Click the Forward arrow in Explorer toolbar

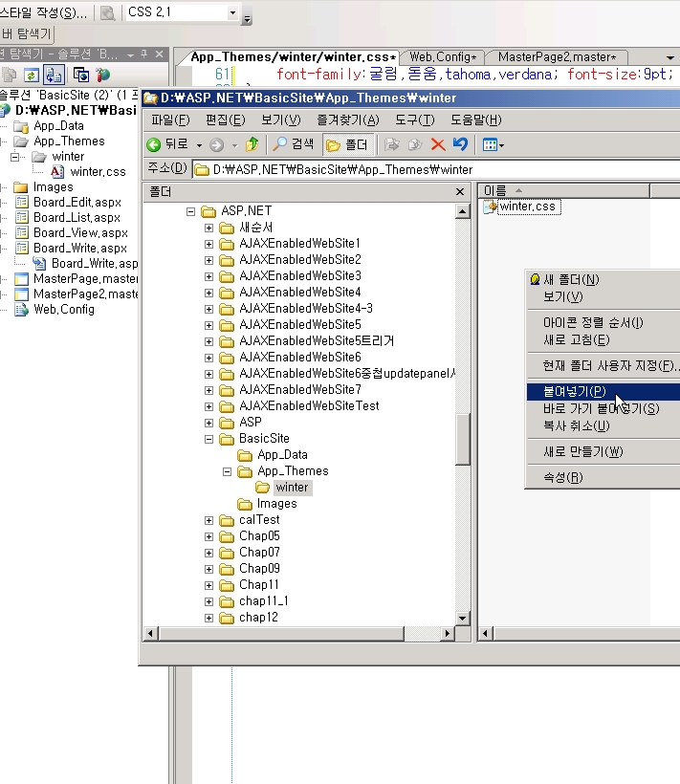click(216, 145)
